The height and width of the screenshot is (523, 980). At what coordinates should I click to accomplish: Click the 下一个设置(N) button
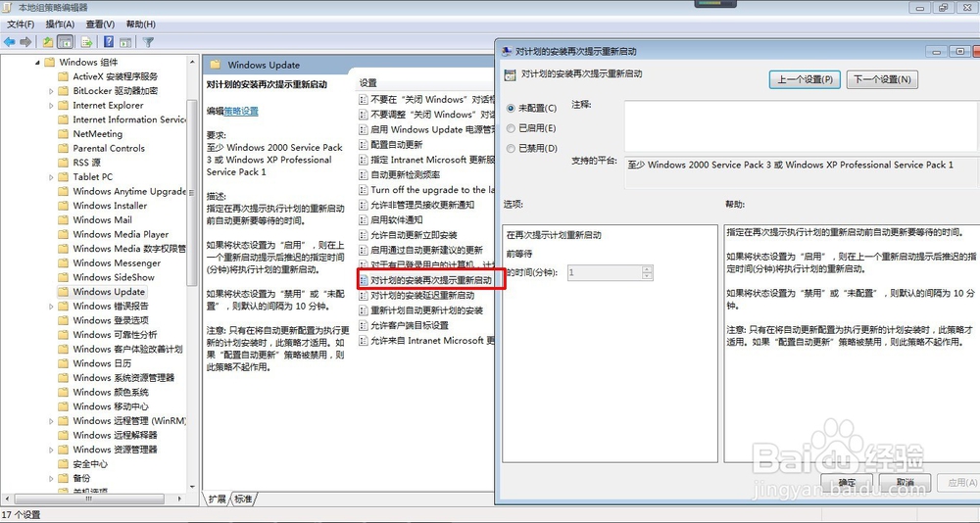(882, 79)
